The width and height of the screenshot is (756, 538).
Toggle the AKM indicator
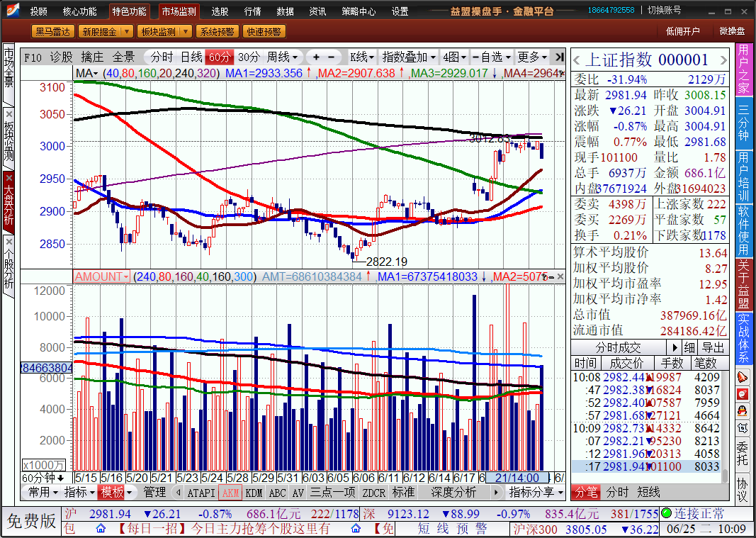point(230,493)
